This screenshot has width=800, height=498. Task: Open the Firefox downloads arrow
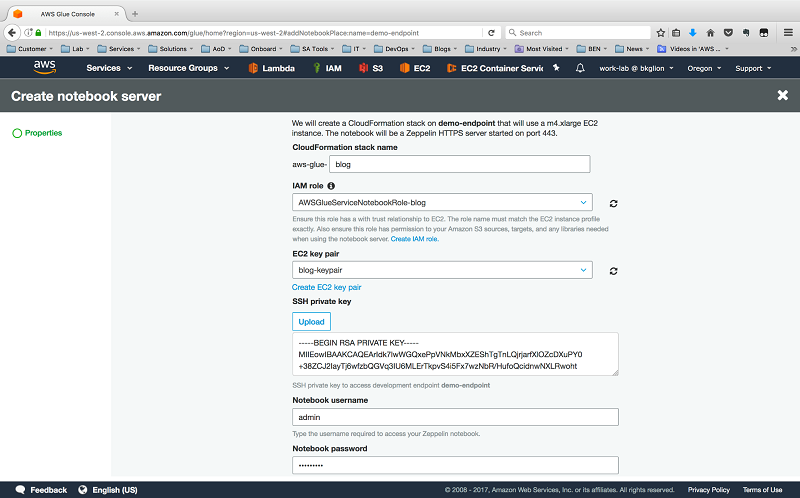692,33
